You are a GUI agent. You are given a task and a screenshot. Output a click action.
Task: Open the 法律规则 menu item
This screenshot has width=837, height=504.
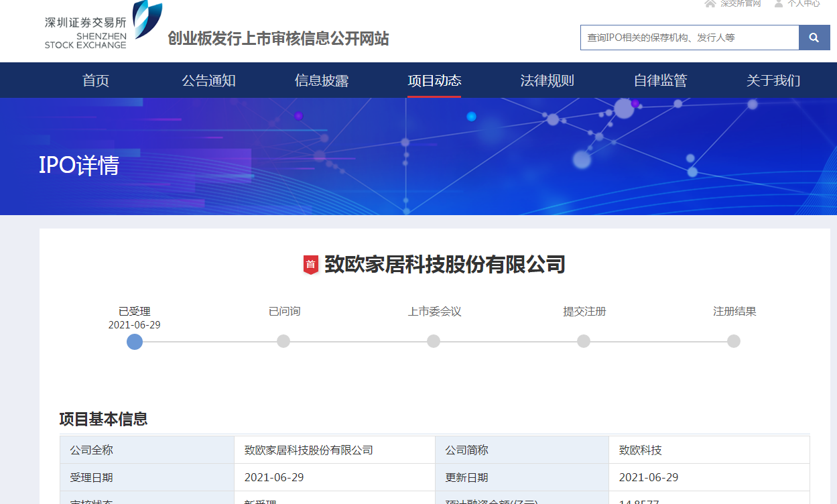(x=548, y=80)
